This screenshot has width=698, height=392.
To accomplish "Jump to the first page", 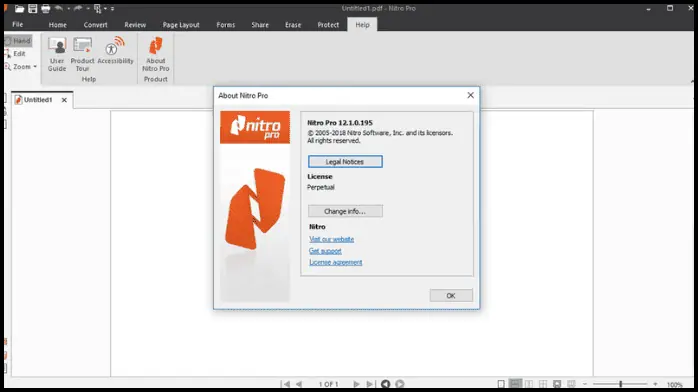I will (285, 384).
